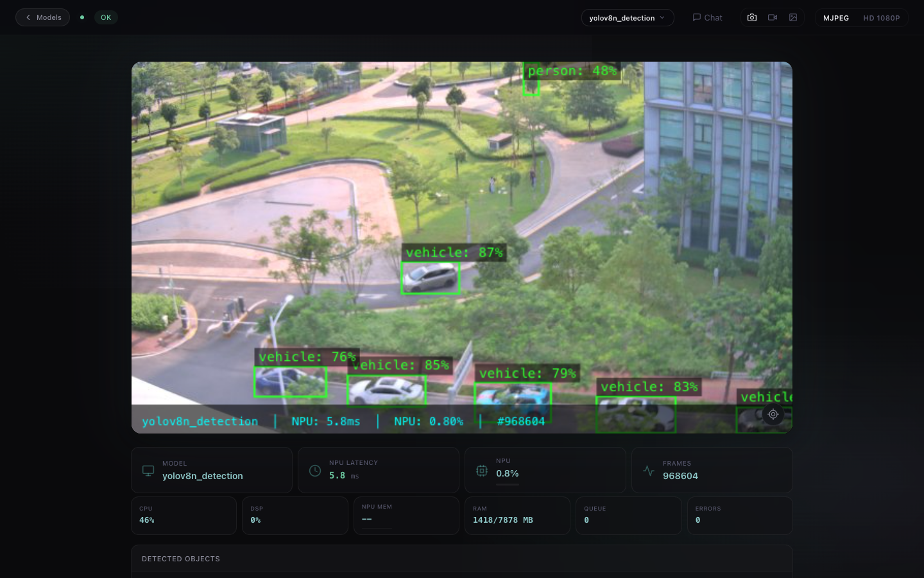Click the NPU usage progress bar
The height and width of the screenshot is (578, 924).
pyautogui.click(x=508, y=484)
